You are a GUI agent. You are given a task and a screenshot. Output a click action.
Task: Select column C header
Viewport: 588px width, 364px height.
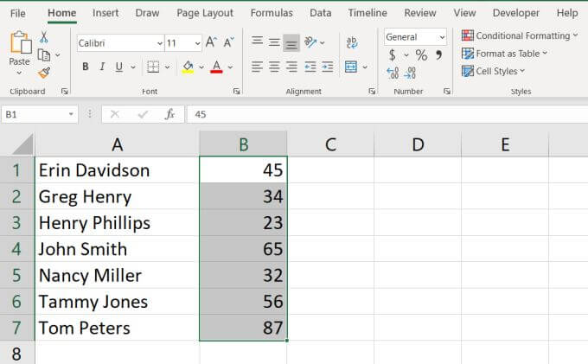(x=330, y=144)
